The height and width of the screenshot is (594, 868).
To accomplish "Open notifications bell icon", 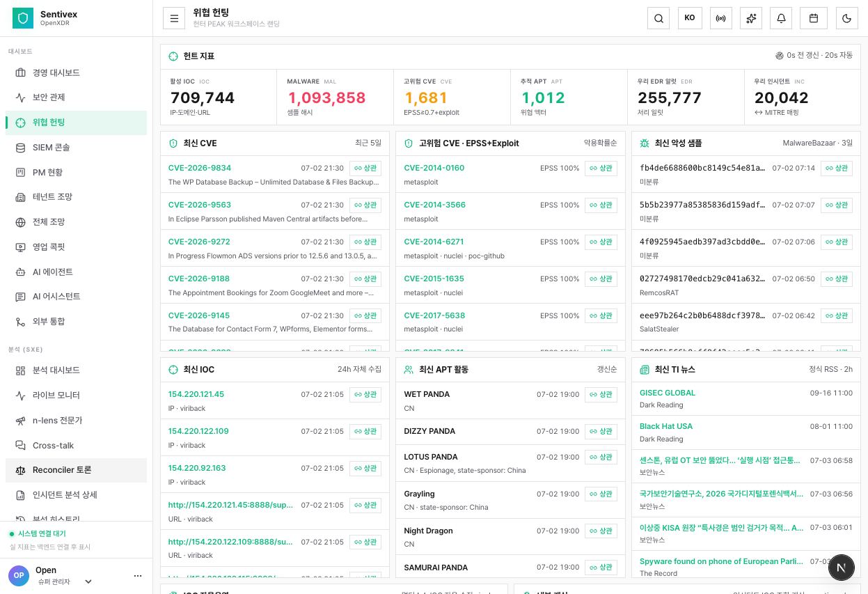I will pyautogui.click(x=781, y=18).
